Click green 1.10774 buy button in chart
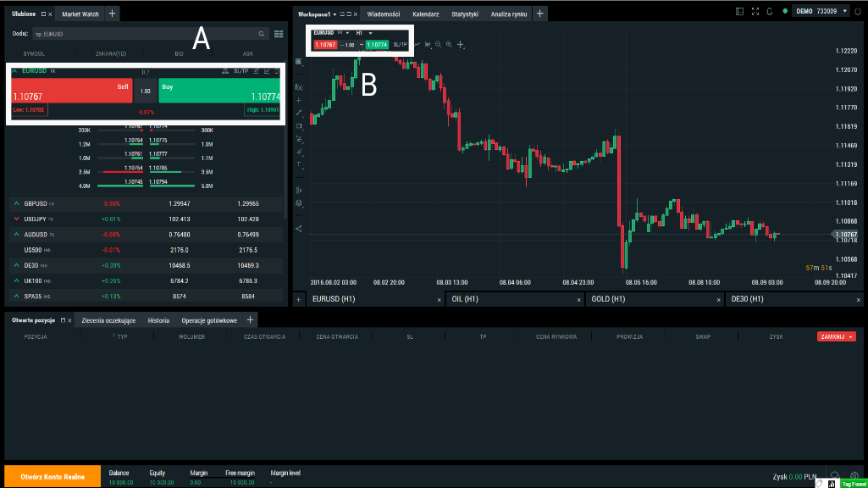 377,45
